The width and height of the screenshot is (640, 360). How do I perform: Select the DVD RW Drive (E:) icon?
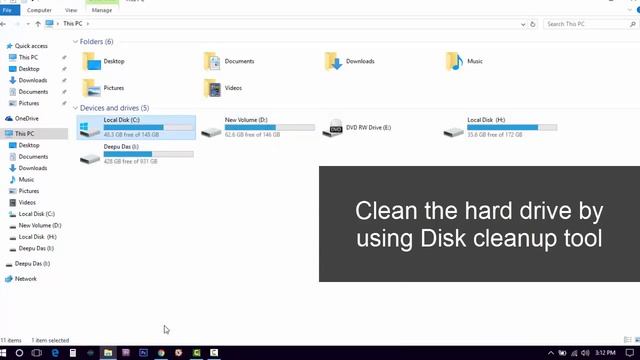click(x=333, y=128)
